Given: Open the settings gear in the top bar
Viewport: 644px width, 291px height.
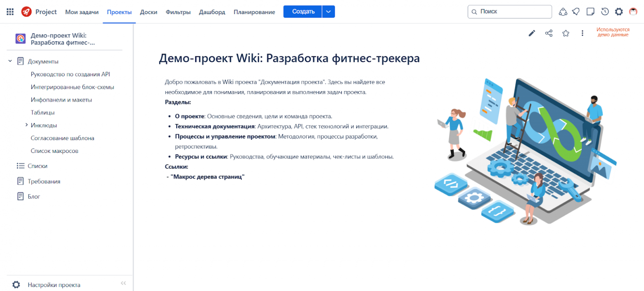Looking at the screenshot, I should [x=619, y=12].
